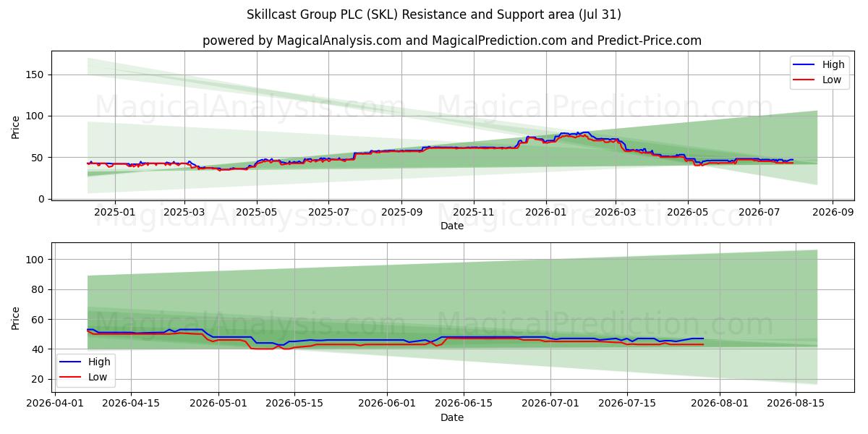The image size is (868, 434).
Task: Click the '2026-03' x-axis label in the top chart
Action: point(616,213)
